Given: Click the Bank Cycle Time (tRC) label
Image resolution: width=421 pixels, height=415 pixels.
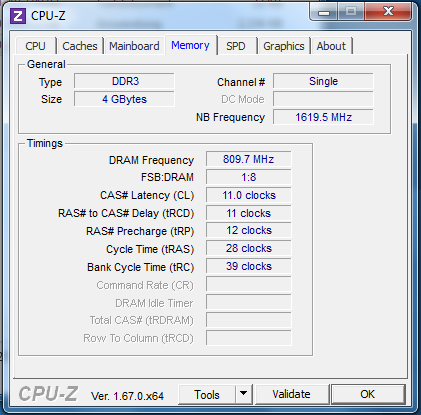Looking at the screenshot, I should tap(140, 267).
